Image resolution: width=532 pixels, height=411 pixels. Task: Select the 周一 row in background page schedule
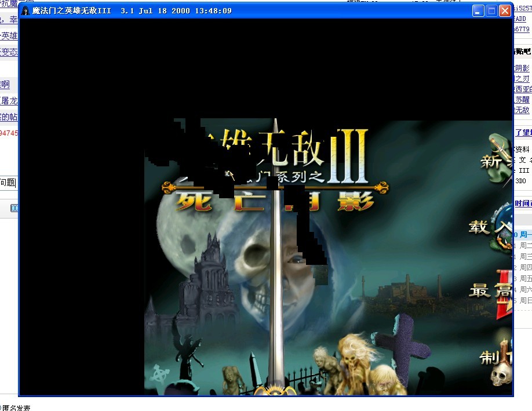523,235
